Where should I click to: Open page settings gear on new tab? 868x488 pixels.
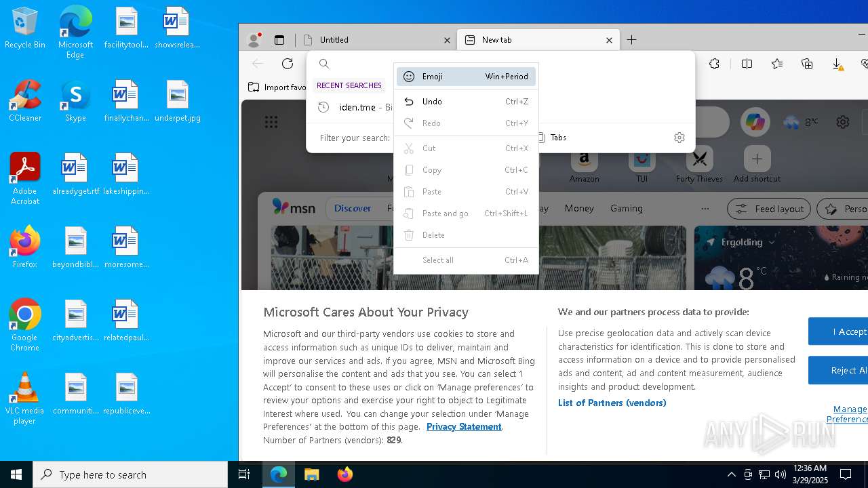(x=843, y=122)
